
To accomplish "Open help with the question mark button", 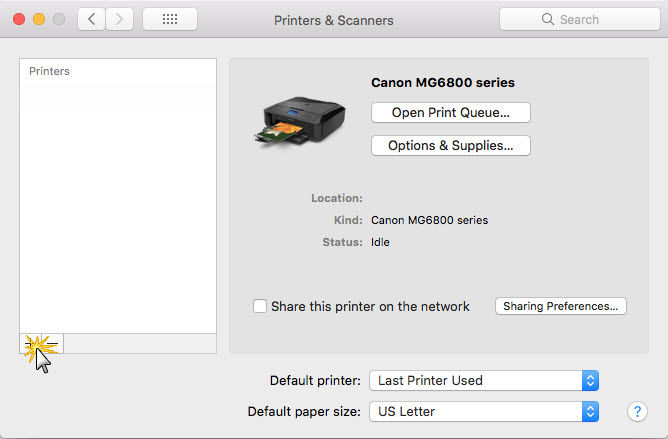I will [x=637, y=411].
